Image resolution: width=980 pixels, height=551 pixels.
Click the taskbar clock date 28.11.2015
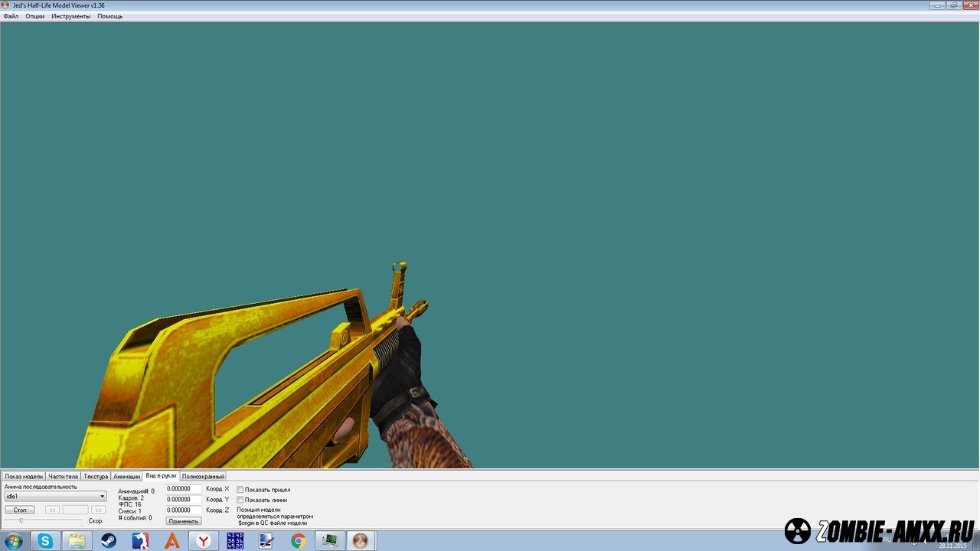click(952, 546)
